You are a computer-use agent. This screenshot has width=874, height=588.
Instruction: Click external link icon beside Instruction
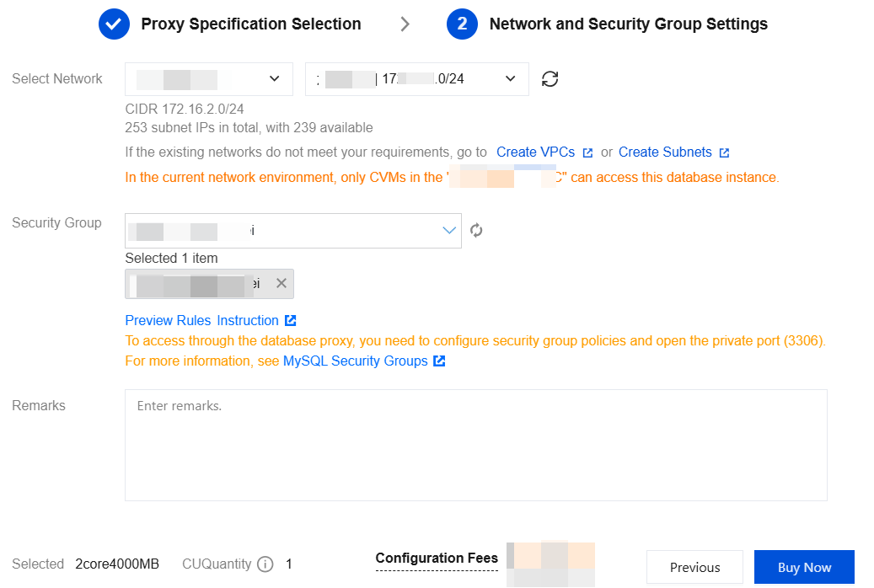click(x=291, y=321)
